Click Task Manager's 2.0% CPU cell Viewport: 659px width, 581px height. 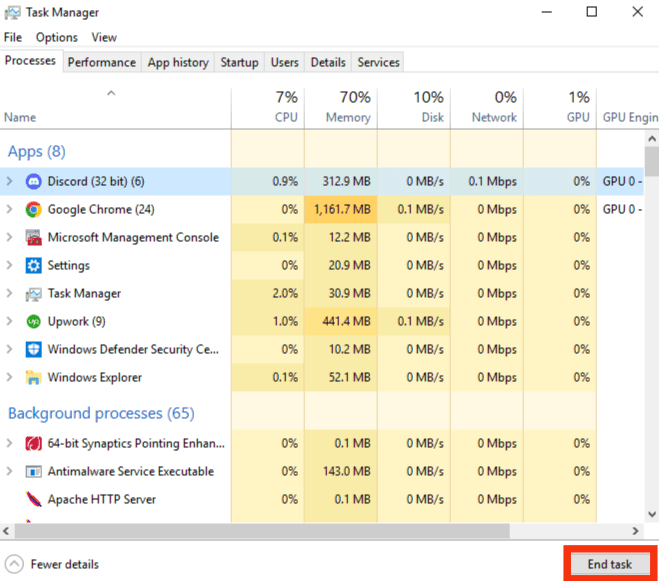coord(268,293)
